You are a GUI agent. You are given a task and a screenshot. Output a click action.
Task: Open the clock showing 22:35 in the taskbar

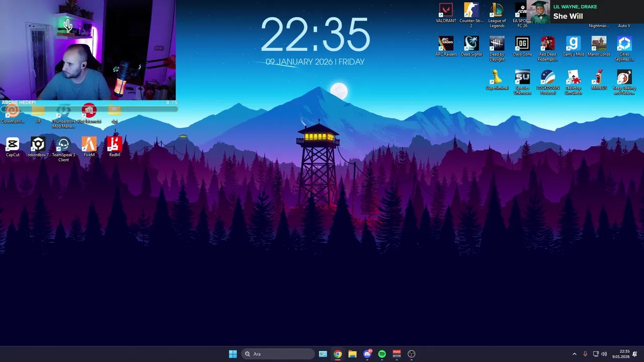pyautogui.click(x=621, y=354)
